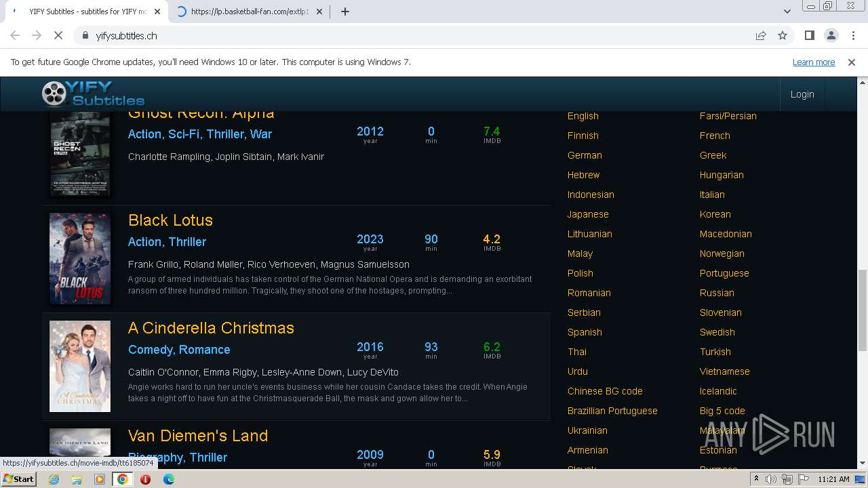Open A Cinderella Christmas movie title
This screenshot has height=488, width=868.
coord(211,328)
